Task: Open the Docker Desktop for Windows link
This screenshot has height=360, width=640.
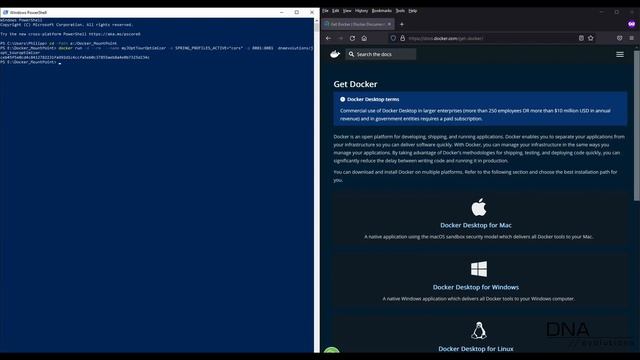Action: click(476, 287)
